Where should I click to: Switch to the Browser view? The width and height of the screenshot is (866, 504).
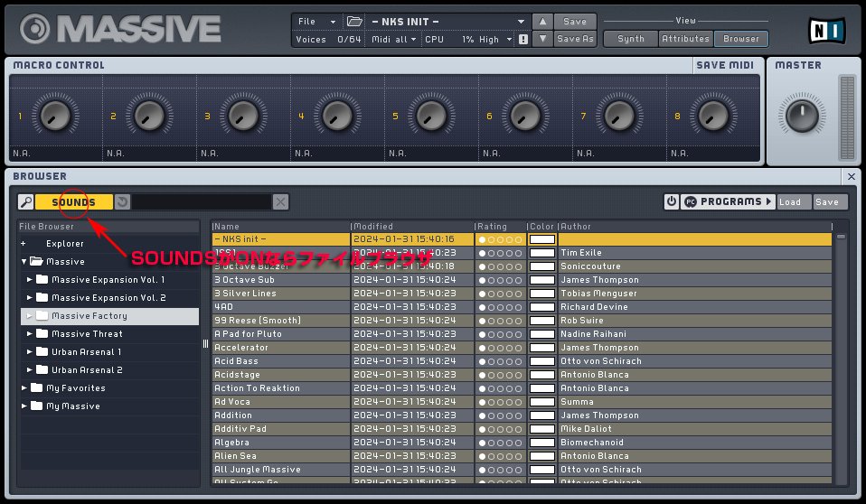pyautogui.click(x=740, y=39)
